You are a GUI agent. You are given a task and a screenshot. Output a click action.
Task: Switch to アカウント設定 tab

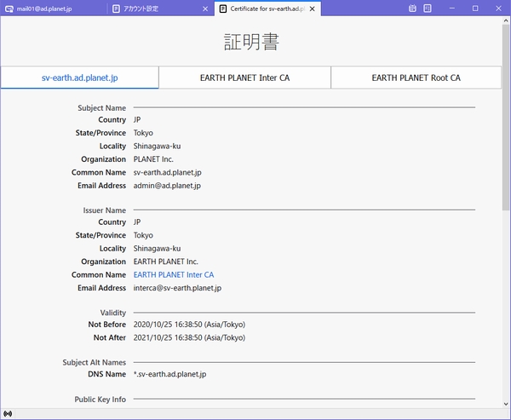[x=160, y=9]
